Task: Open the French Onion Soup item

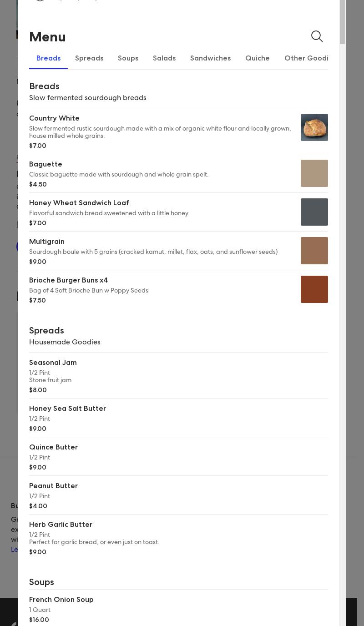Action: (61, 600)
